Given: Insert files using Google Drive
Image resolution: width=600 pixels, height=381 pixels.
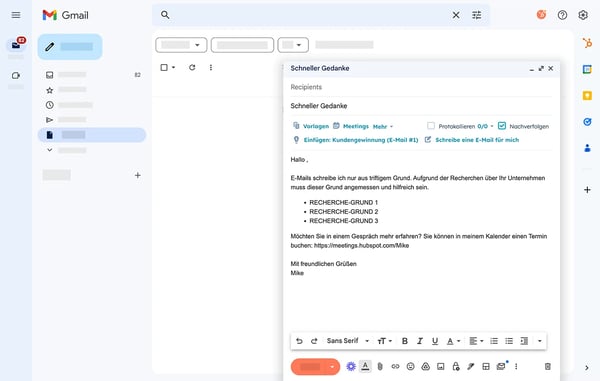Looking at the screenshot, I should pos(426,366).
